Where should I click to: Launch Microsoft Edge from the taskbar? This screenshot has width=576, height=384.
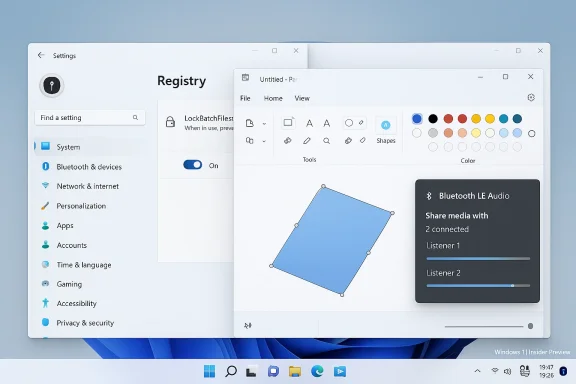(x=317, y=371)
